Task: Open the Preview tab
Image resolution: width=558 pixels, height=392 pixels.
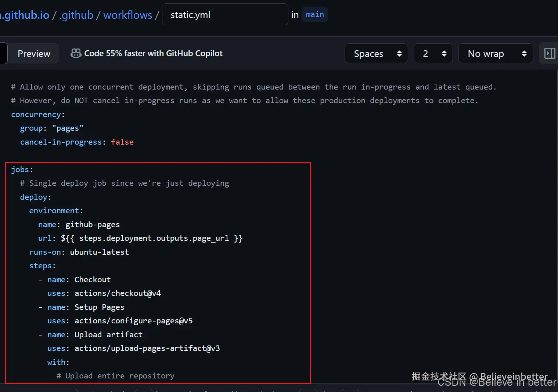Action: tap(34, 54)
